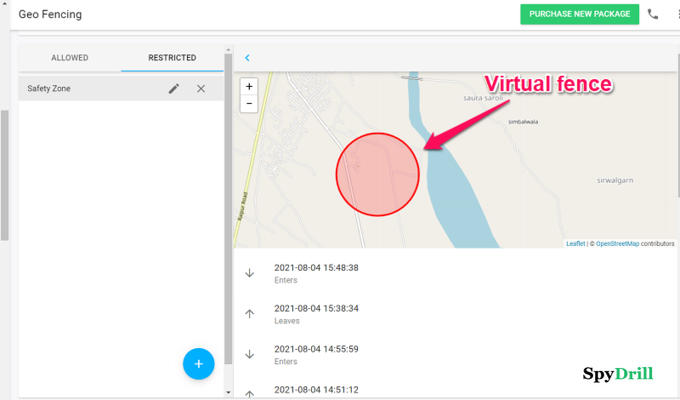Select the 2021-08-04 15:48:38 Enters log entry

(316, 273)
